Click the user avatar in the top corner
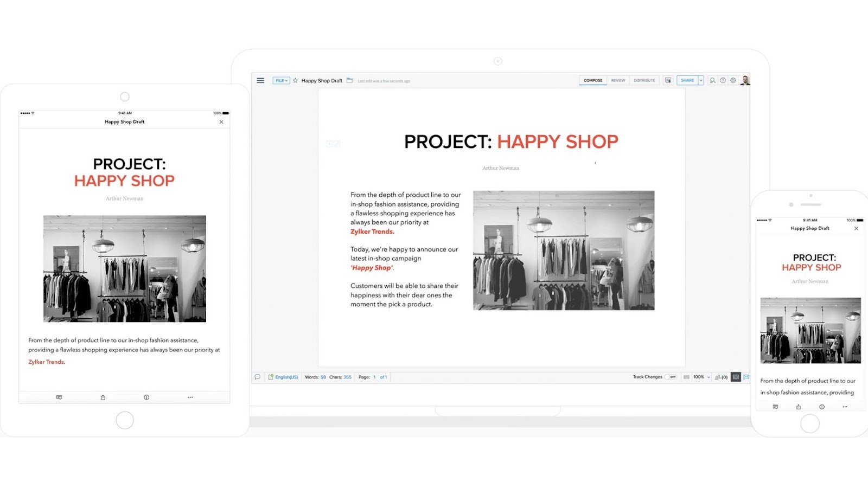 [744, 80]
